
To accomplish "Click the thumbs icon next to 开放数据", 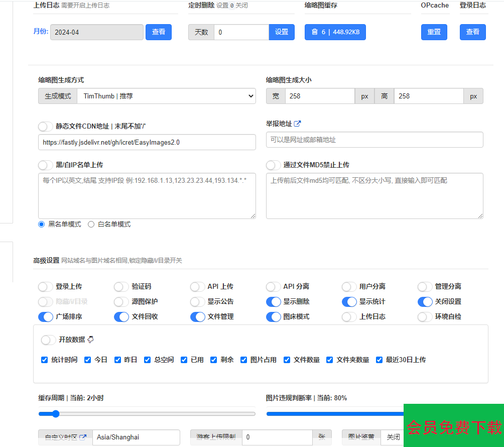I will pos(90,340).
